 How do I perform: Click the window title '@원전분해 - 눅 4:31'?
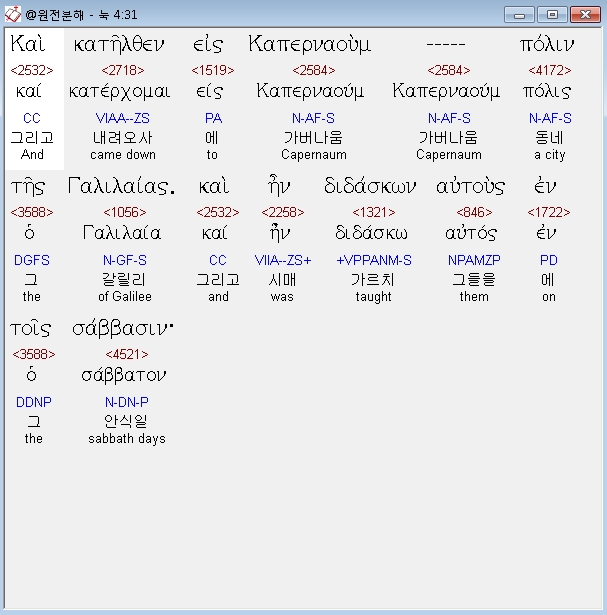click(81, 15)
